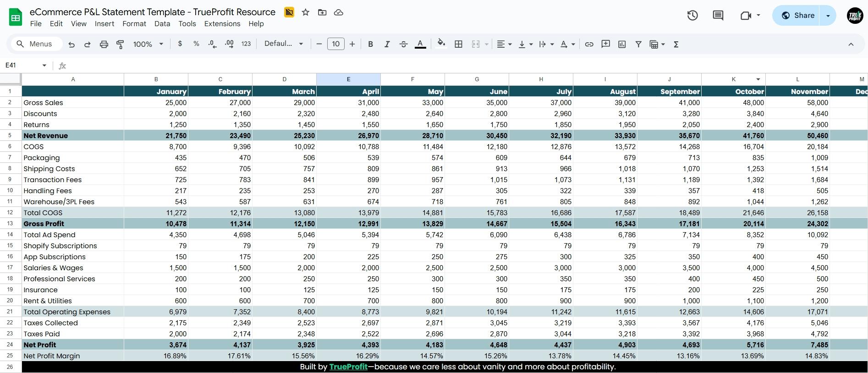Open the Format menu
Screen dimensions: 868x373
pyautogui.click(x=134, y=24)
